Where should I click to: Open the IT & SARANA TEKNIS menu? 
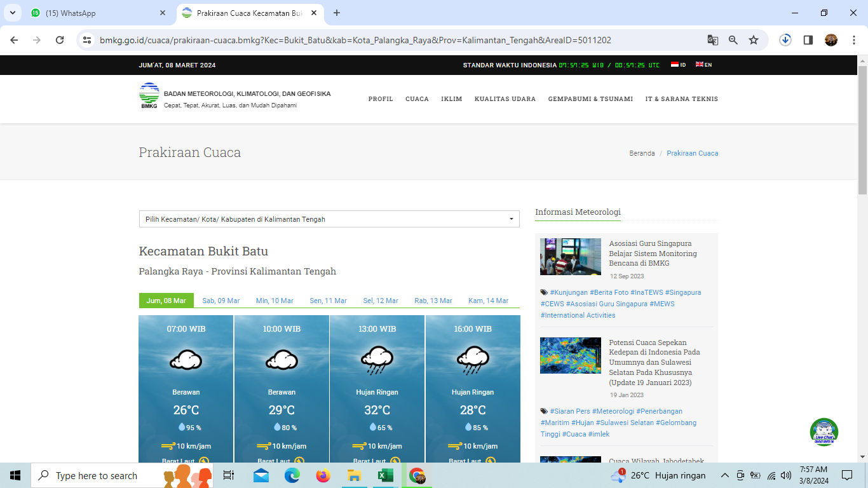682,99
